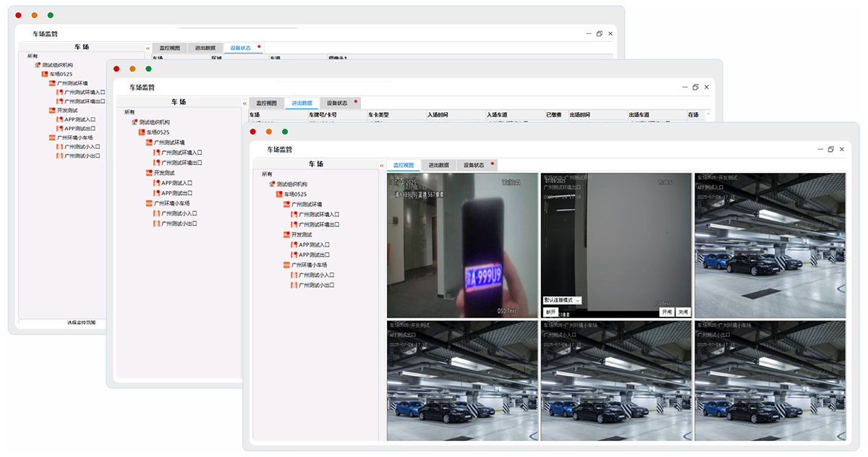Screen dimensions: 868x457
Task: Select 所有 root node in the front window tree
Action: 268,174
